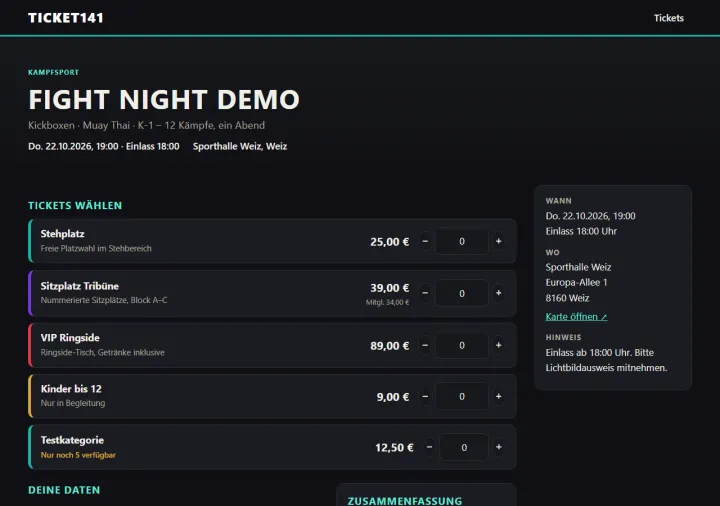Increase Testkategorie quantity with plus

pos(498,447)
